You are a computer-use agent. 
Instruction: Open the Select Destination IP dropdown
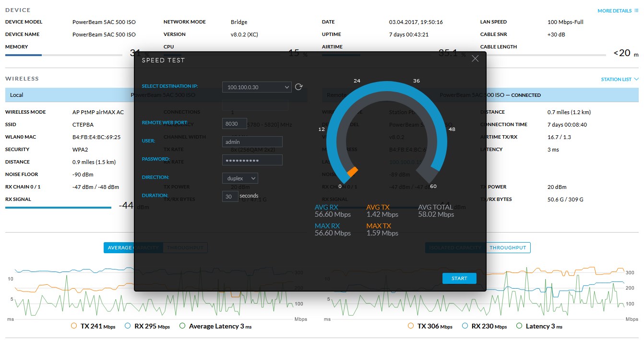pyautogui.click(x=257, y=87)
